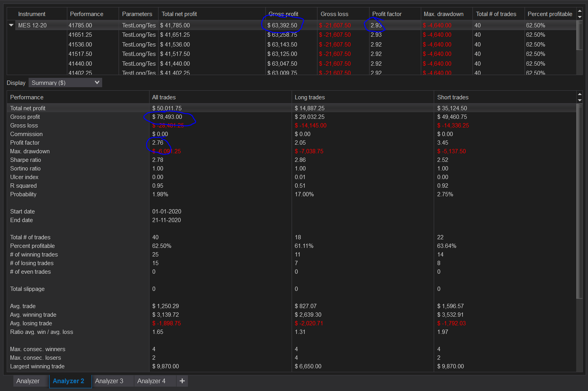
Task: Select the MES 12-20 instrument cell
Action: [x=32, y=25]
